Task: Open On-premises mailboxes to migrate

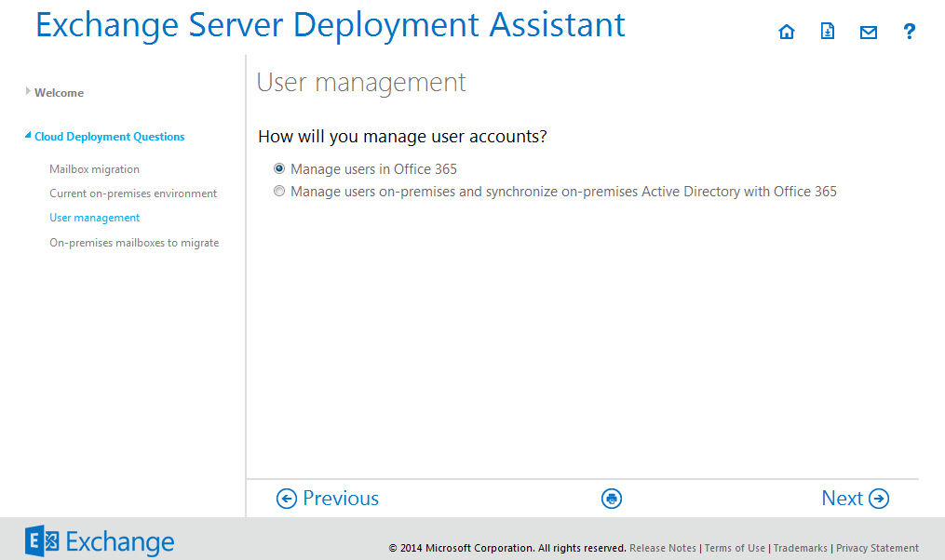Action: [x=134, y=243]
